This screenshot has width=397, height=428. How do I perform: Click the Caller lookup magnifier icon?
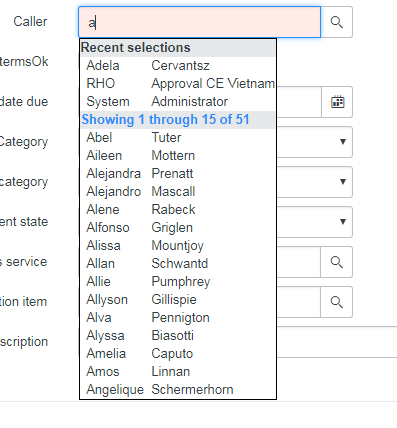[336, 22]
